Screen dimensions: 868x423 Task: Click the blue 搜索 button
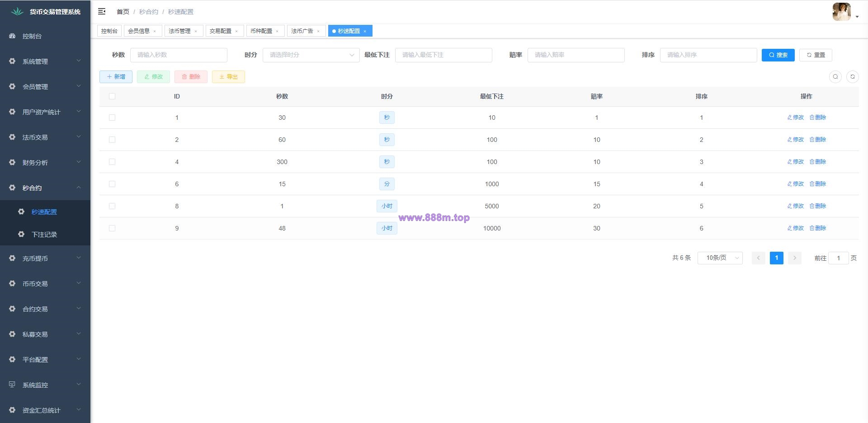[778, 55]
